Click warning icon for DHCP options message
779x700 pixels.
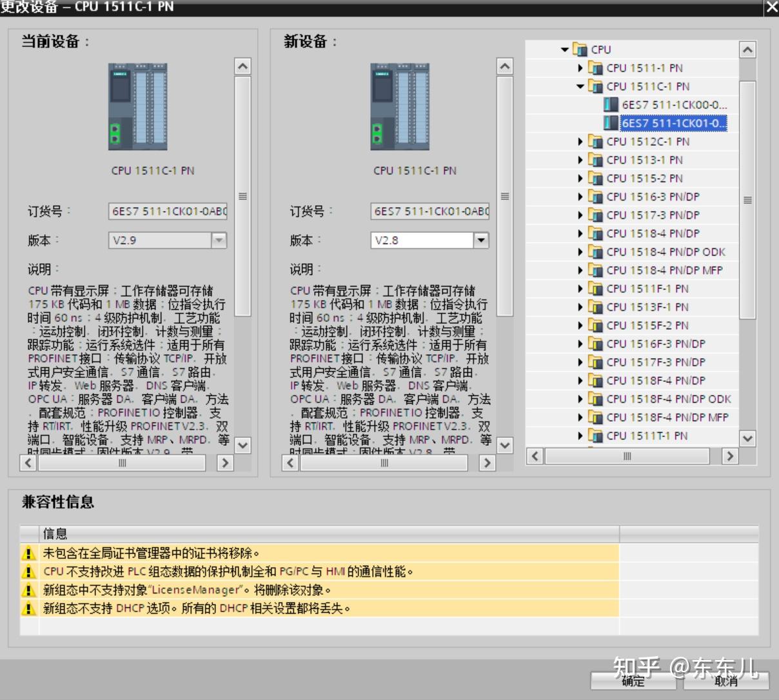pos(29,608)
